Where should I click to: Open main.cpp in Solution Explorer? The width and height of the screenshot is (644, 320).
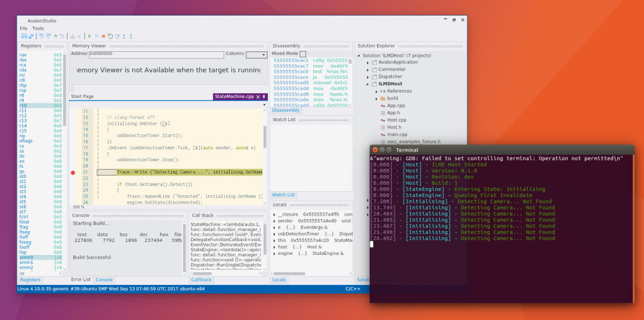(x=397, y=134)
